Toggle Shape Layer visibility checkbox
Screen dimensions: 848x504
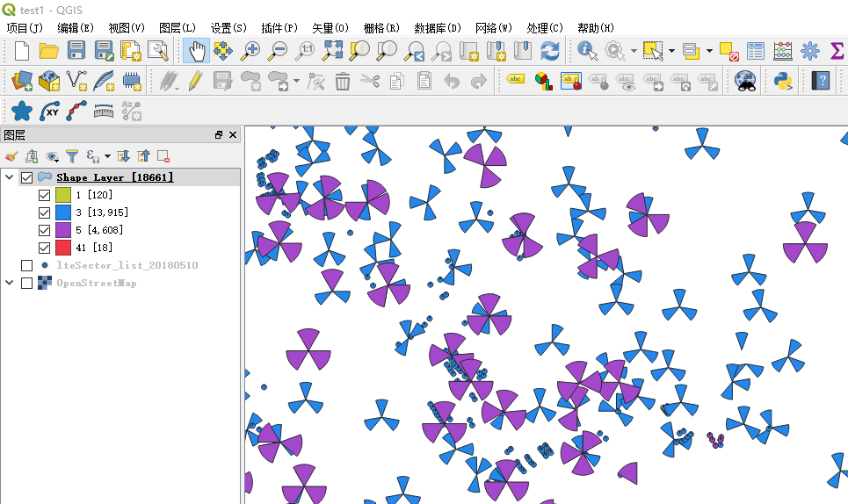(26, 177)
